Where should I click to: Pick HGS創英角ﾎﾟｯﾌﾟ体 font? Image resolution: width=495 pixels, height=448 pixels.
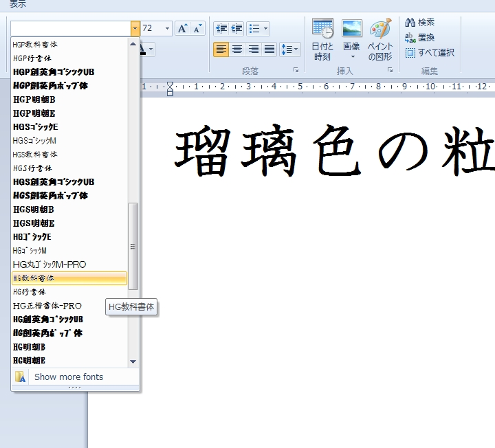(69, 196)
